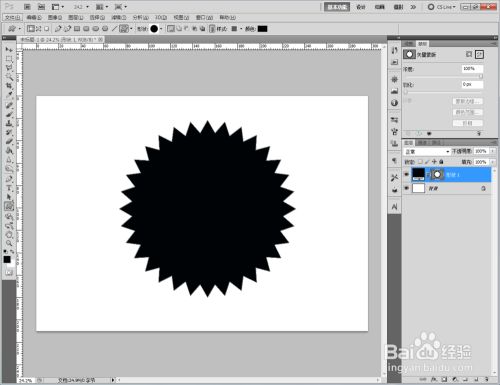
Task: Switch to the Adjustments panel tab
Action: (x=409, y=44)
